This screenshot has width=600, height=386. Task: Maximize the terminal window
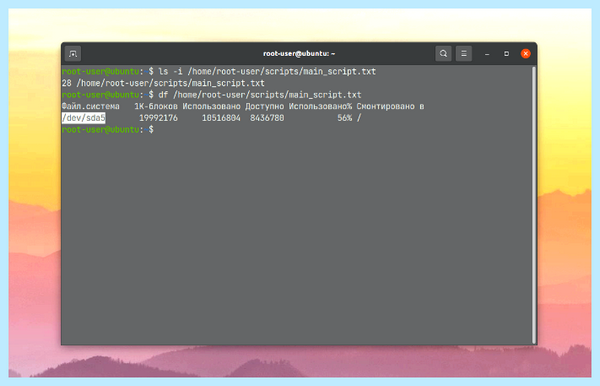pyautogui.click(x=506, y=54)
